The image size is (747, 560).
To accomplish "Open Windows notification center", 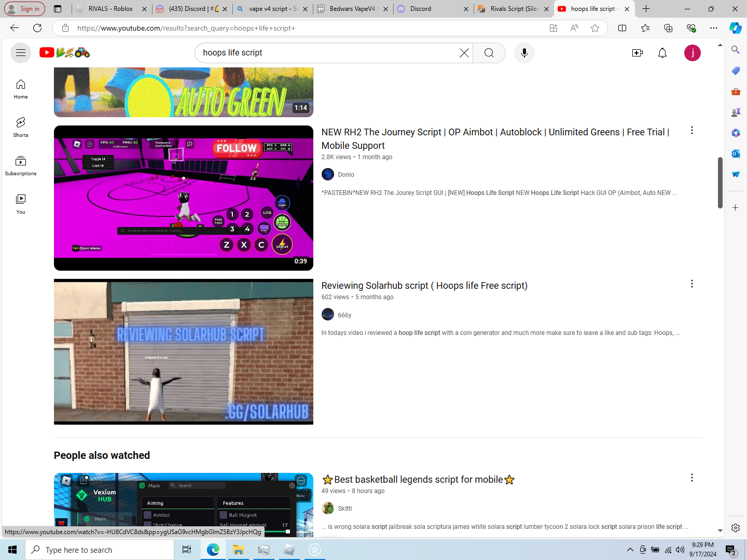I will pyautogui.click(x=731, y=550).
